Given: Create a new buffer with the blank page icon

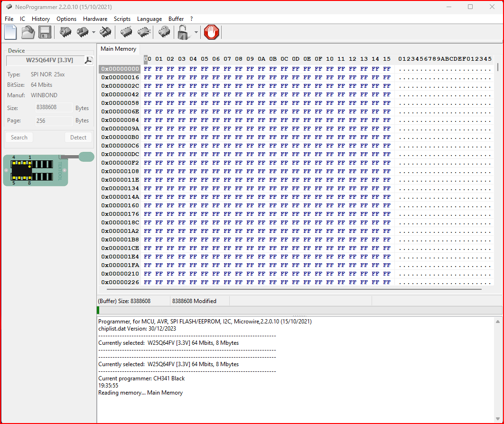Looking at the screenshot, I should click(10, 32).
